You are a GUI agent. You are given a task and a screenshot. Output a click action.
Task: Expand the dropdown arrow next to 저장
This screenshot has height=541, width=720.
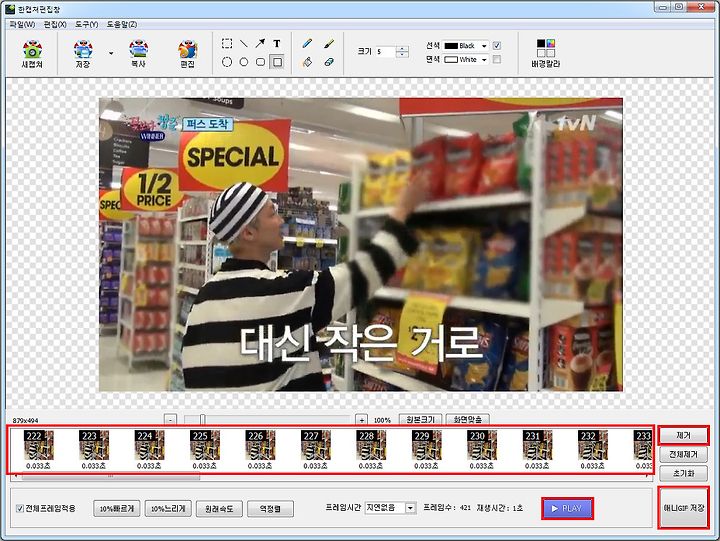point(111,53)
